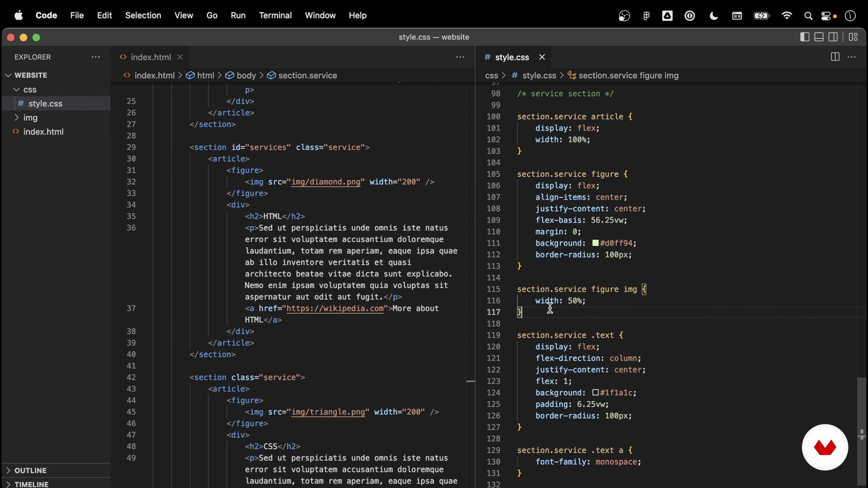The width and height of the screenshot is (868, 488).
Task: Open the Run menu
Action: 238,16
